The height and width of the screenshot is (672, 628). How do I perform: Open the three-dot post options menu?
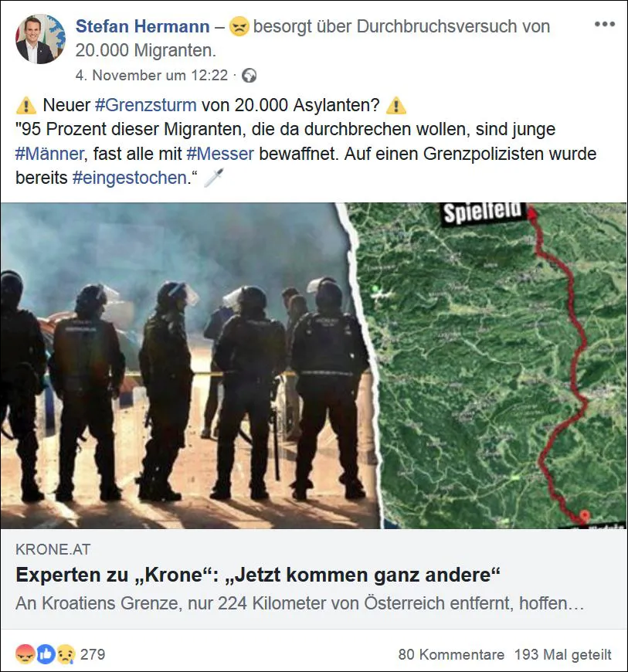604,24
